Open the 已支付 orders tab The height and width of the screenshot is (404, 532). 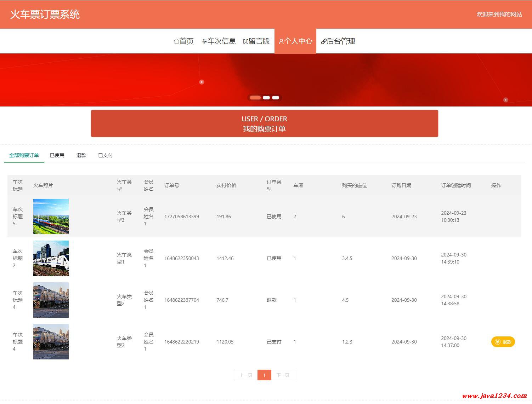coord(105,155)
